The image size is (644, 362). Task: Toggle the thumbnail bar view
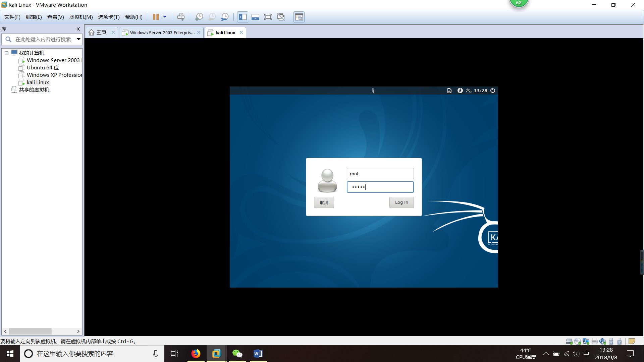255,17
